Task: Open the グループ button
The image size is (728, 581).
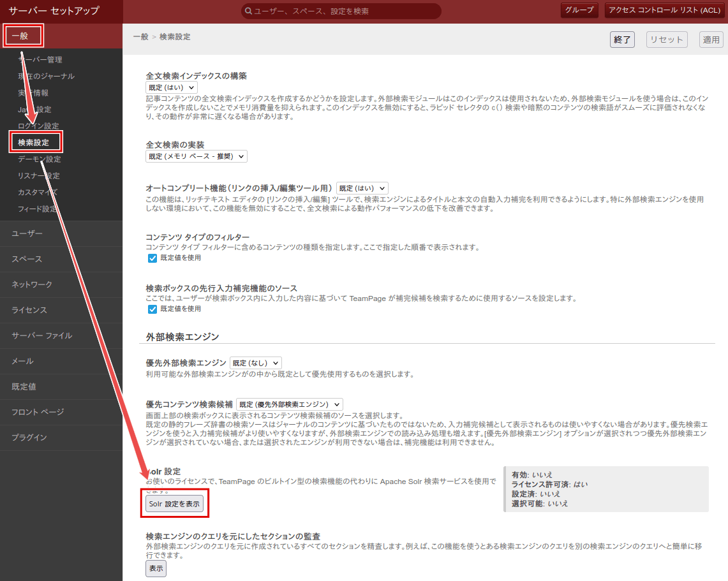Action: pyautogui.click(x=579, y=10)
